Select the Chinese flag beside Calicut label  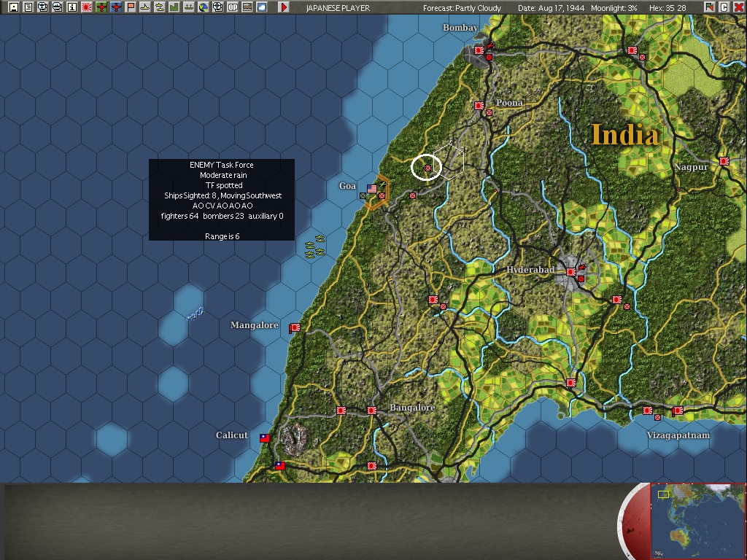coord(265,438)
